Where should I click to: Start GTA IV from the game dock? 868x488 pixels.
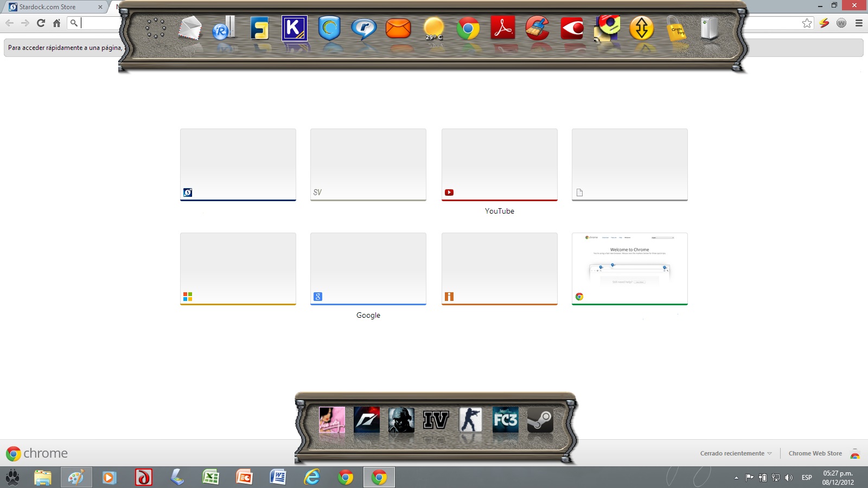coord(436,420)
